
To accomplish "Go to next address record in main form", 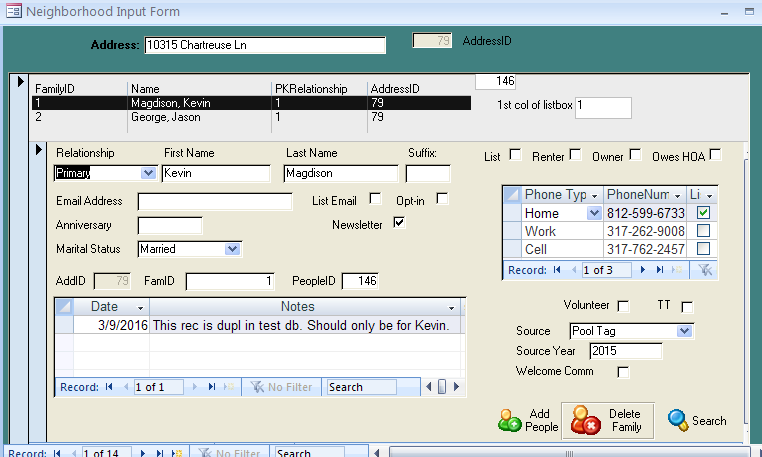I will tap(142, 453).
